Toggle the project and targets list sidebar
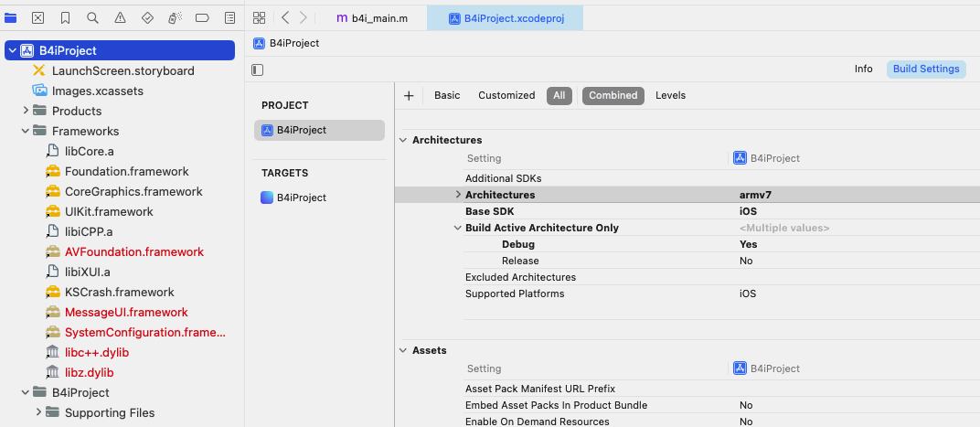 [x=258, y=69]
